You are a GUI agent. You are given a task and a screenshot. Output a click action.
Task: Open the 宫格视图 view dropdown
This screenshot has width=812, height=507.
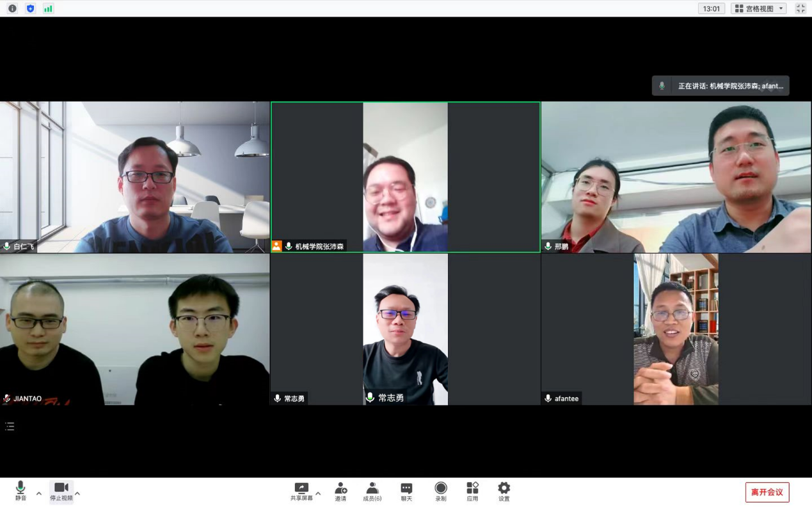pos(759,8)
